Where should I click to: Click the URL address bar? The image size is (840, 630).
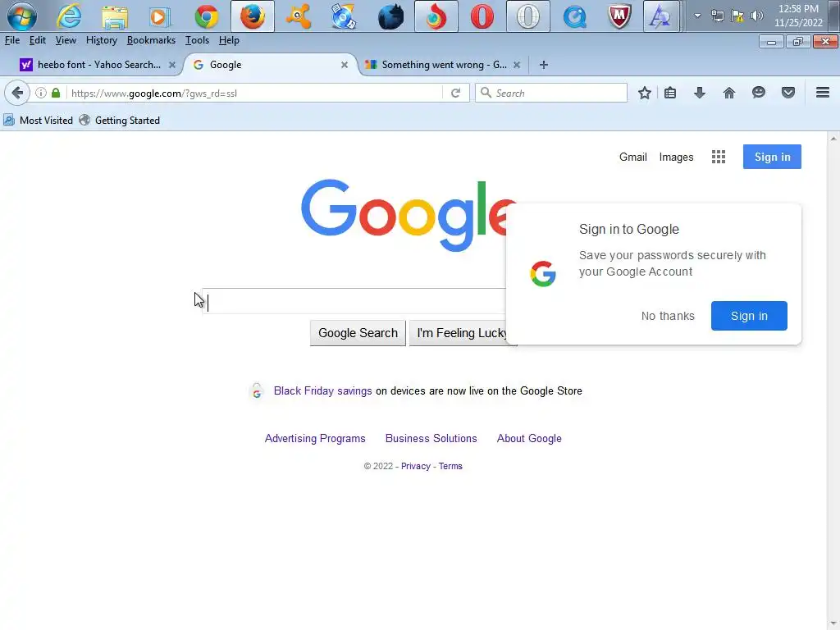(254, 93)
